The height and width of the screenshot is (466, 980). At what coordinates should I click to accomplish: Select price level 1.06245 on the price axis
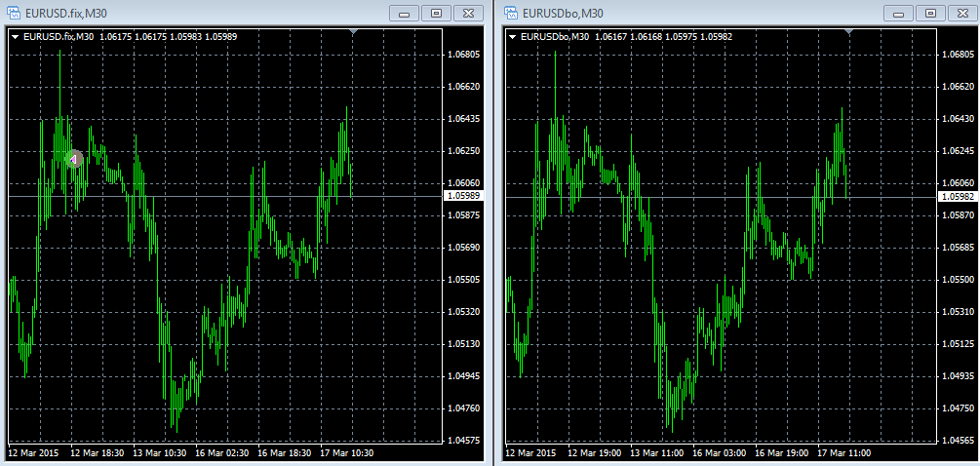[959, 151]
